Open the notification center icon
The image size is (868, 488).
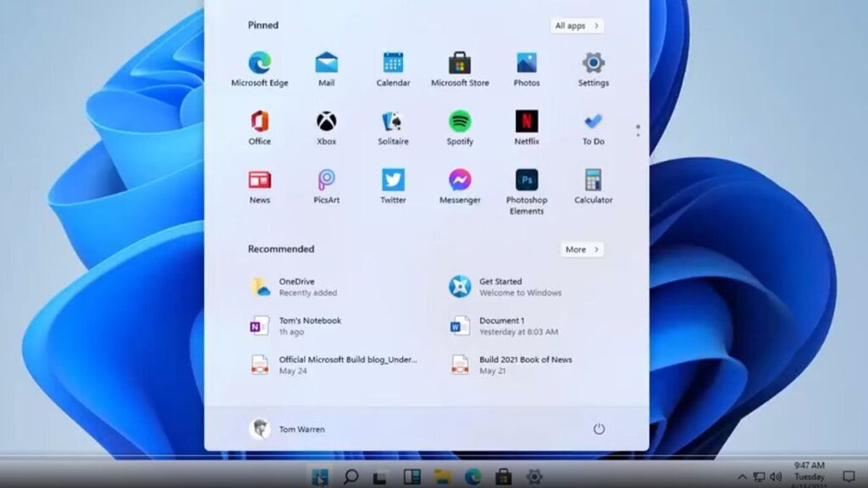(x=849, y=477)
